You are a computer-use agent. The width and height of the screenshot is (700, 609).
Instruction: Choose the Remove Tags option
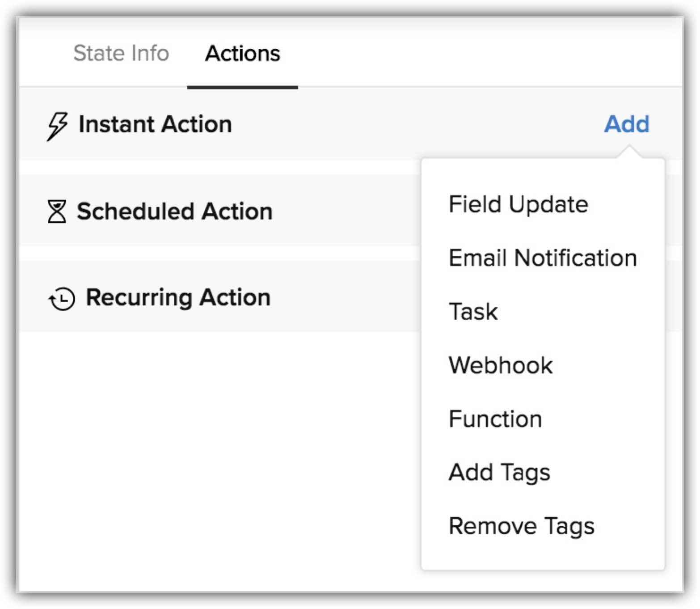[521, 526]
